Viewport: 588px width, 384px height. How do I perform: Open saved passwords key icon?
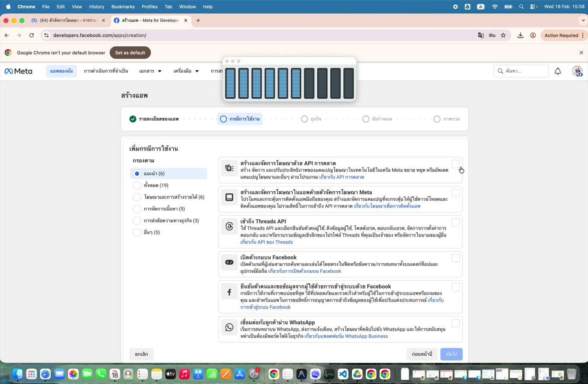492,35
